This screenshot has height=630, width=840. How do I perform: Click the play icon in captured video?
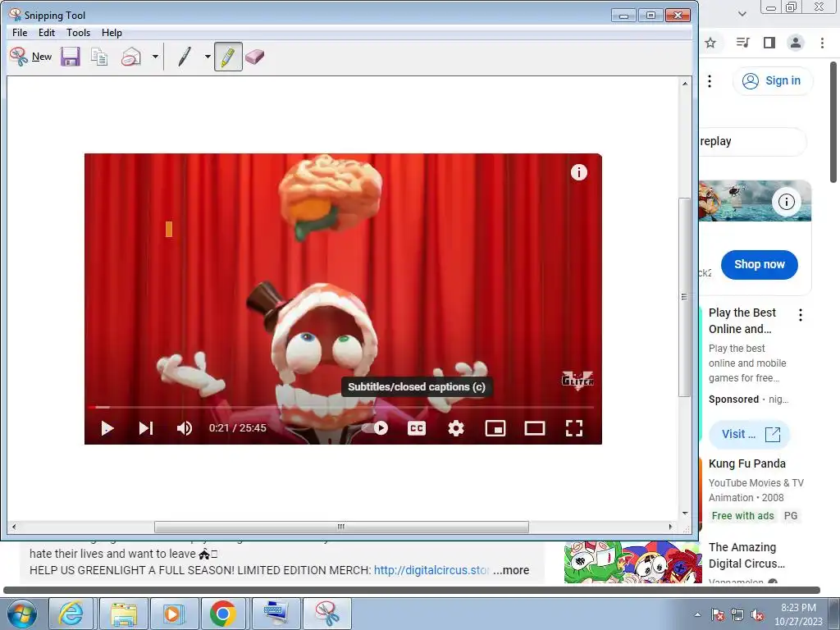[107, 428]
